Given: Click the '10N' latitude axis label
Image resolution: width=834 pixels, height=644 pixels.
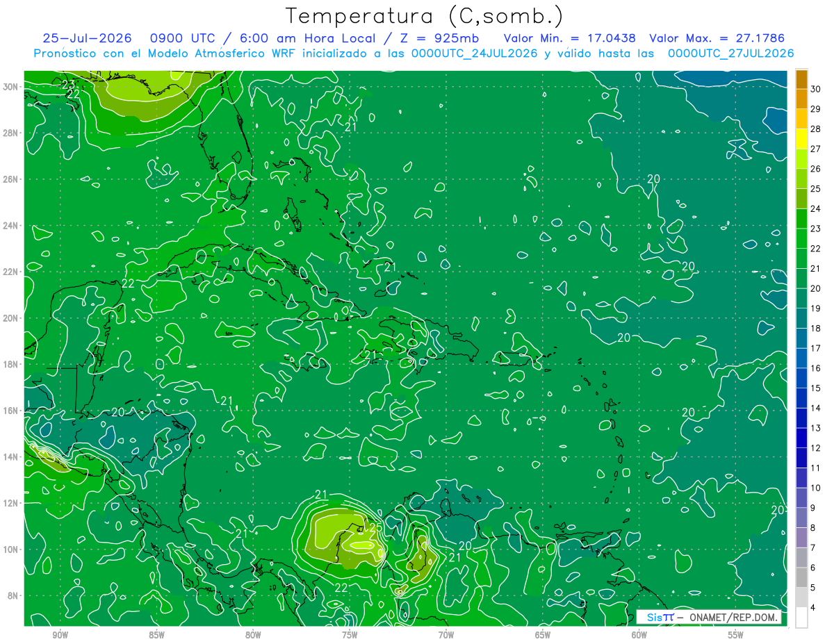Looking at the screenshot, I should coord(10,550).
